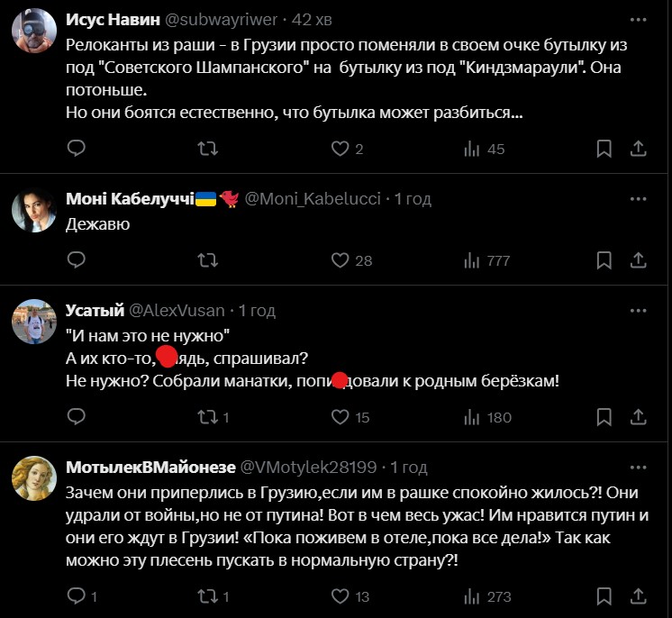This screenshot has width=672, height=618.
Task: Click Моні Кабелуччі's profile avatar
Action: click(34, 213)
